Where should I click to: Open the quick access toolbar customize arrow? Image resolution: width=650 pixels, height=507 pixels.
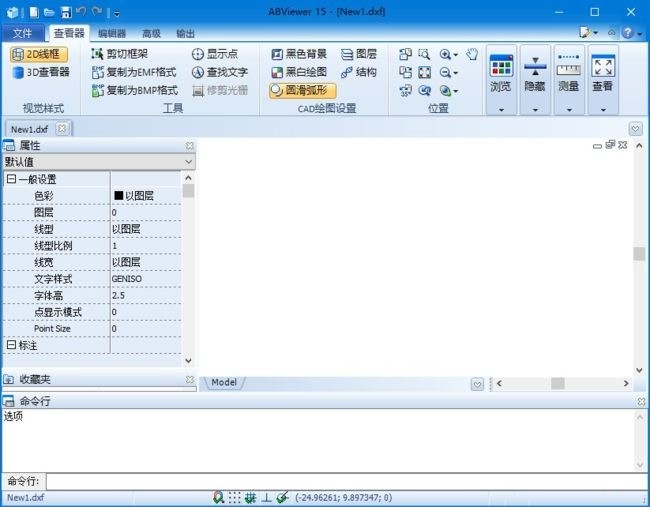(116, 14)
